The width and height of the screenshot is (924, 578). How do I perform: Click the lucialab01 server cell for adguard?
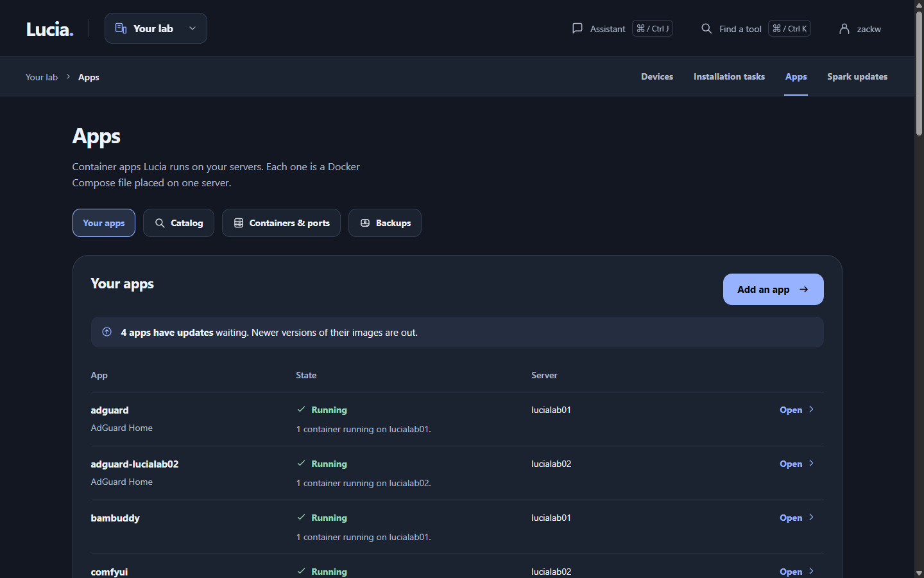[551, 410]
